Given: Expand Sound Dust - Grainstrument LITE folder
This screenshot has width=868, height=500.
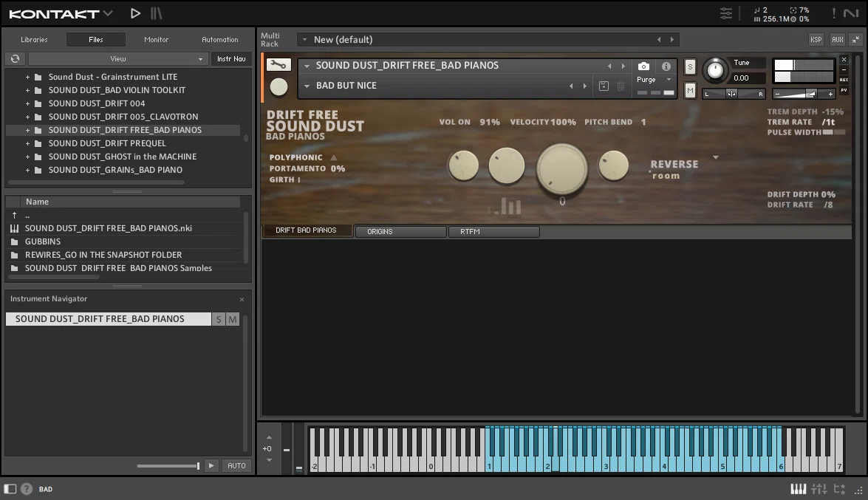Looking at the screenshot, I should [x=27, y=77].
